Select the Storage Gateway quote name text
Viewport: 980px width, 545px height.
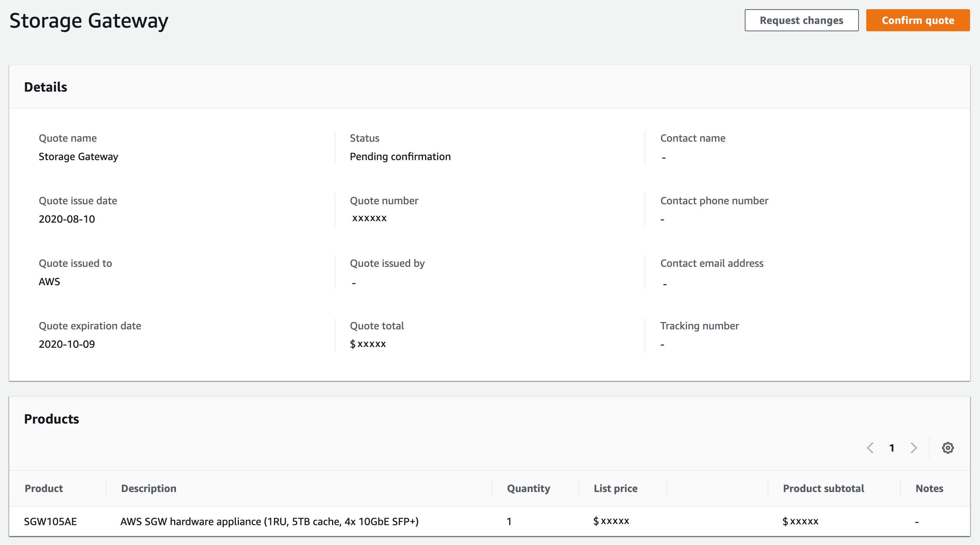pyautogui.click(x=78, y=156)
